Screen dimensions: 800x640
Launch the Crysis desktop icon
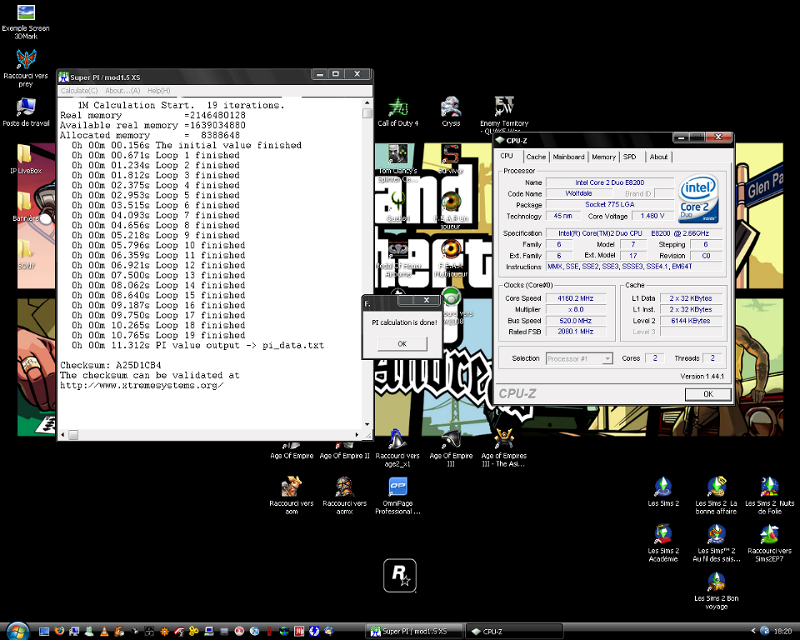(x=451, y=111)
